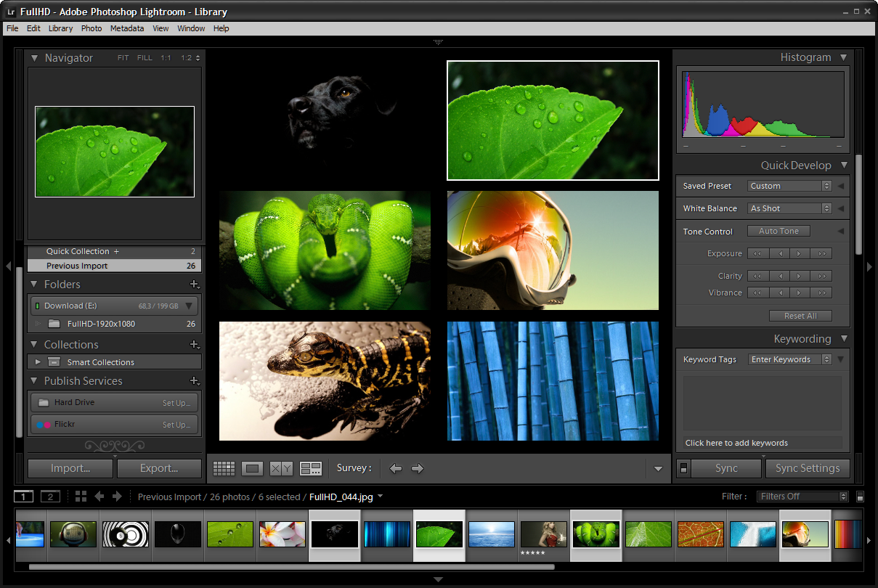
Task: Open the Photo menu
Action: tap(92, 28)
